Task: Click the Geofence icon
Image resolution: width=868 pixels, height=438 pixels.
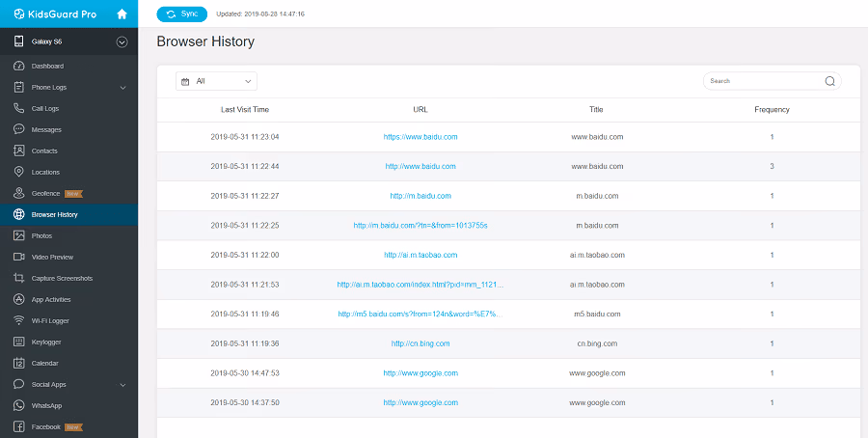Action: click(x=19, y=193)
